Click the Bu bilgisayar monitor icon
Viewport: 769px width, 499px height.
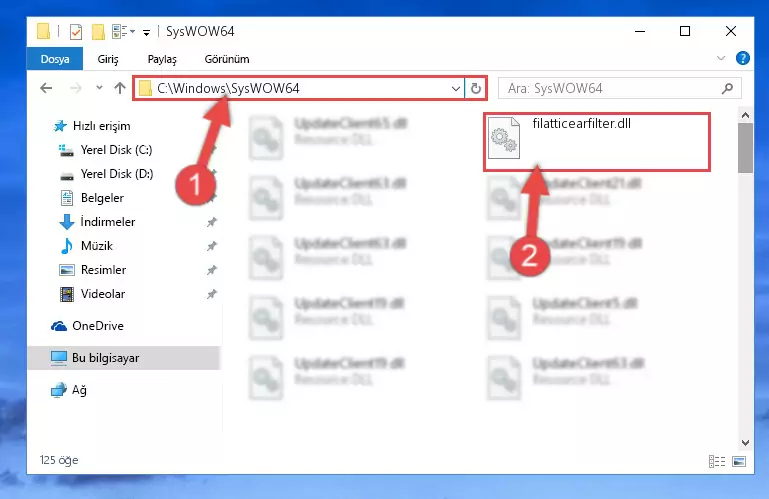pos(59,358)
